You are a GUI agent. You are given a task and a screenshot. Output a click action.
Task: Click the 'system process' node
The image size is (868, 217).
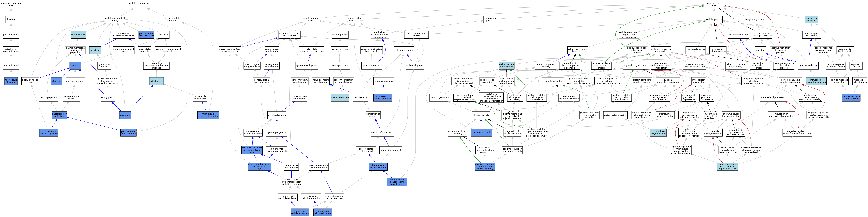click(340, 35)
